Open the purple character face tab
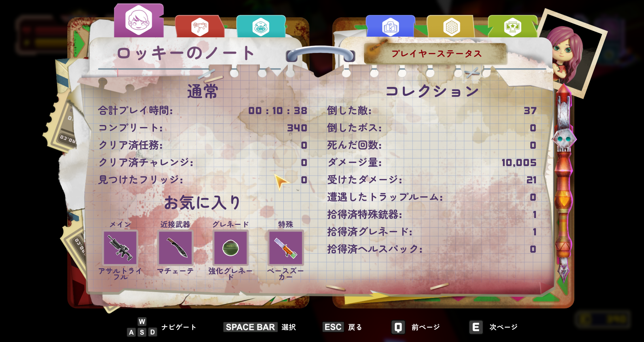 pos(139,20)
